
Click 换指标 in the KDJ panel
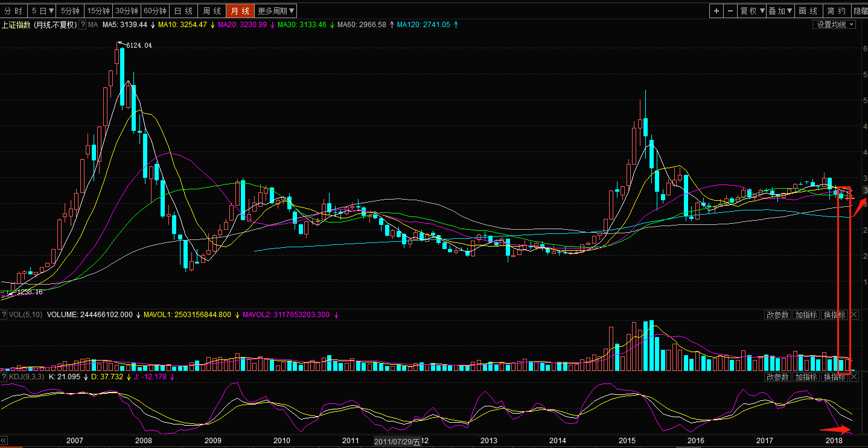tap(834, 377)
